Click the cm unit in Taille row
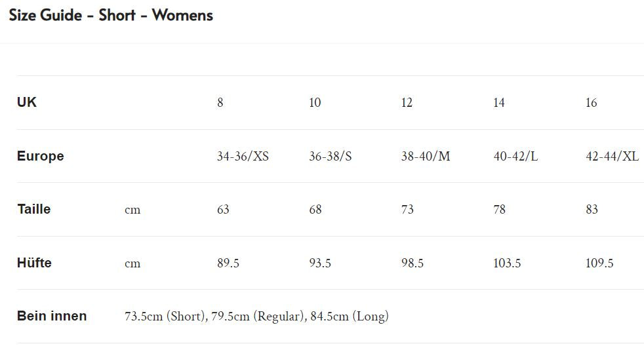The image size is (644, 348). coord(132,210)
